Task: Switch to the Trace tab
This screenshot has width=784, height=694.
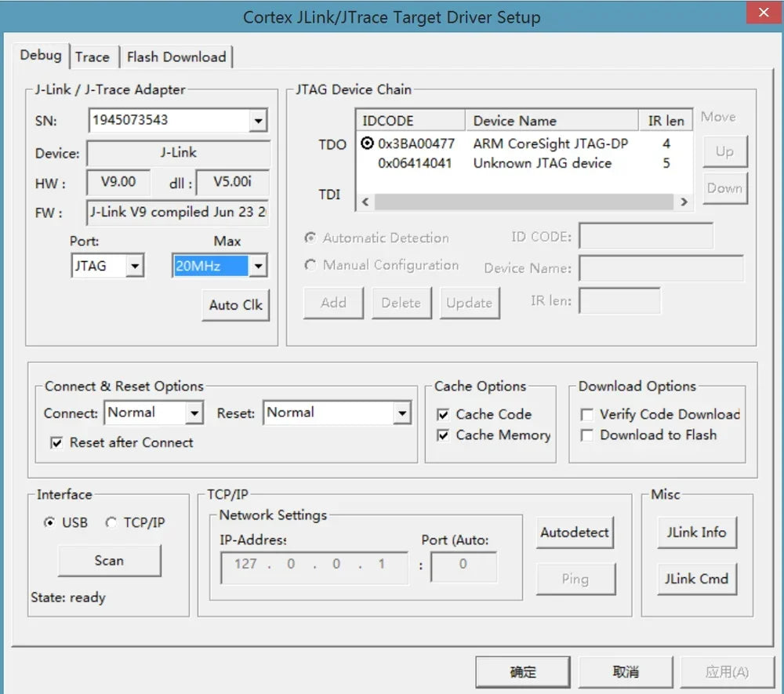Action: click(92, 57)
